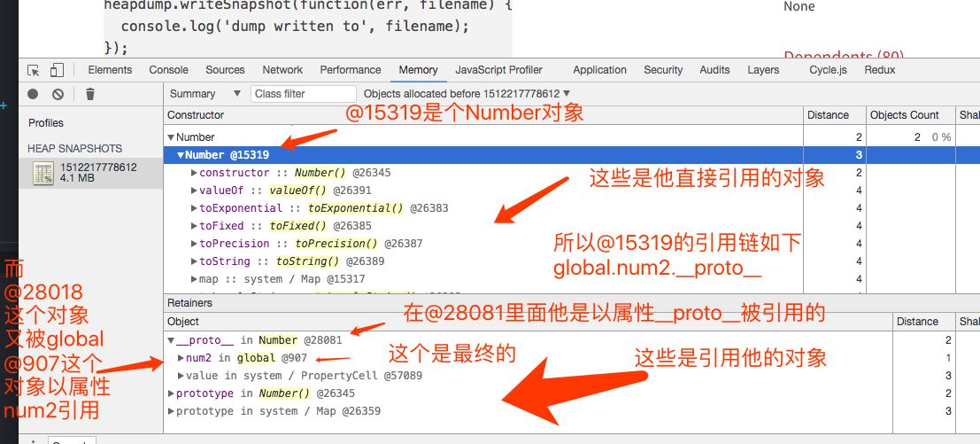Select snapshot 1512217778612 4.1 MB entry

91,174
